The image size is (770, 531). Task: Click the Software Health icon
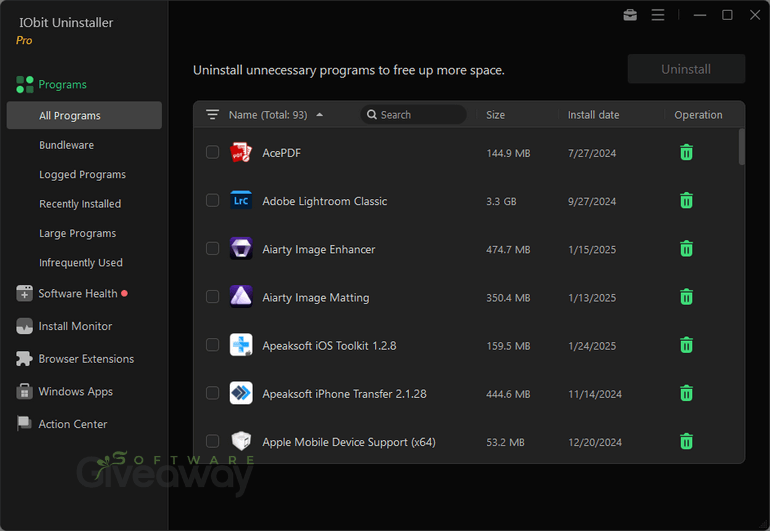[x=24, y=293]
